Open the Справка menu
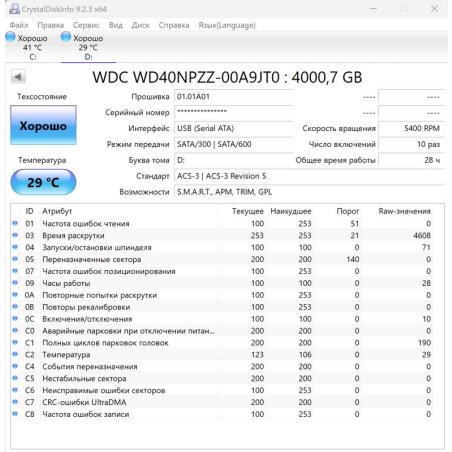 pos(174,25)
